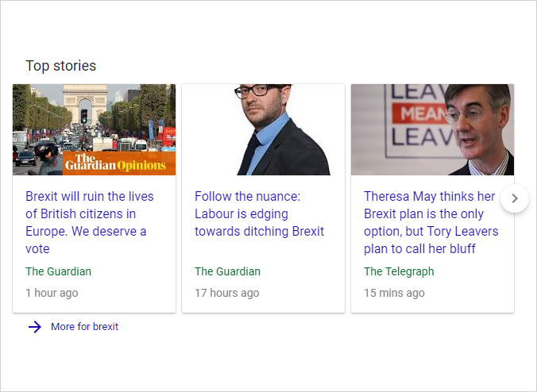537x392 pixels.
Task: Click the 15 mins ago timestamp
Action: (395, 293)
